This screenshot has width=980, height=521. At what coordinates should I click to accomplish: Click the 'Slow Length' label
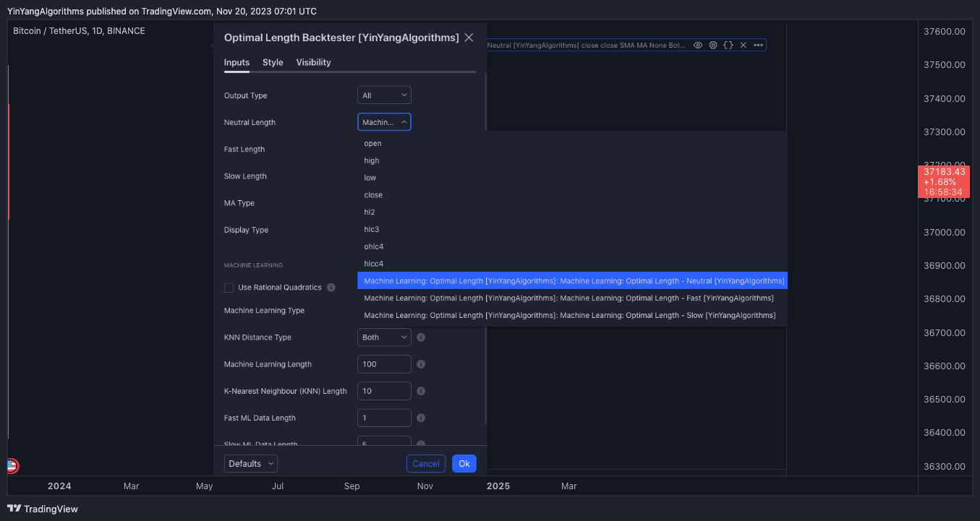(245, 176)
